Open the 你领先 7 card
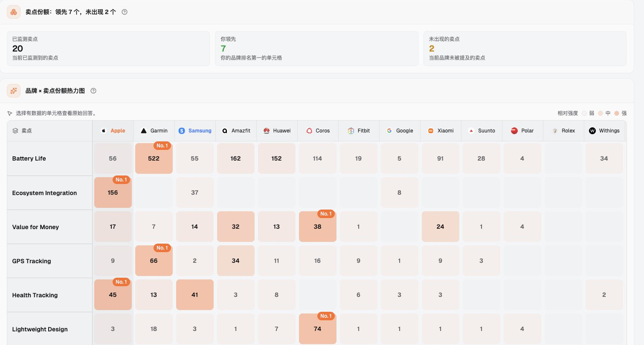This screenshot has height=345, width=644. [316, 49]
